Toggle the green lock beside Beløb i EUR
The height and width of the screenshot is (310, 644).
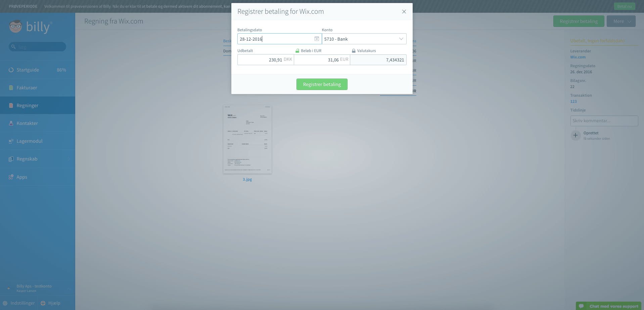[297, 51]
